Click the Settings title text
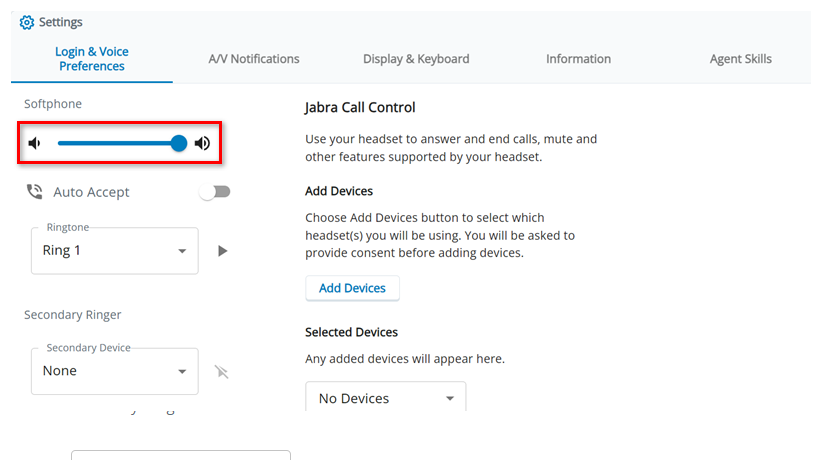This screenshot has height=460, width=813. tap(61, 22)
